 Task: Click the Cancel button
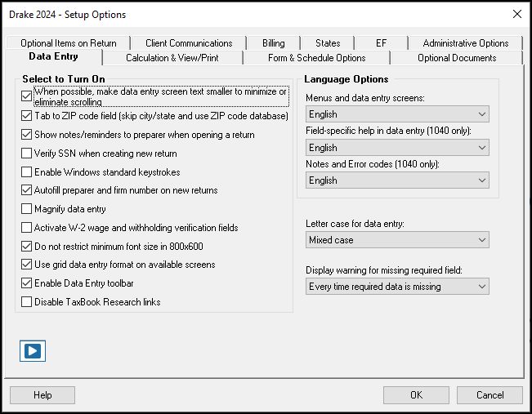[x=490, y=395]
